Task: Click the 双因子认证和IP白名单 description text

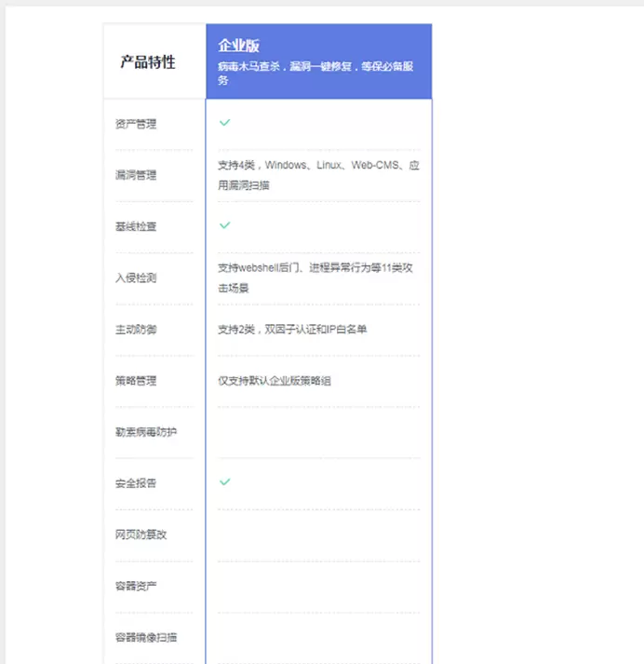Action: click(x=292, y=329)
